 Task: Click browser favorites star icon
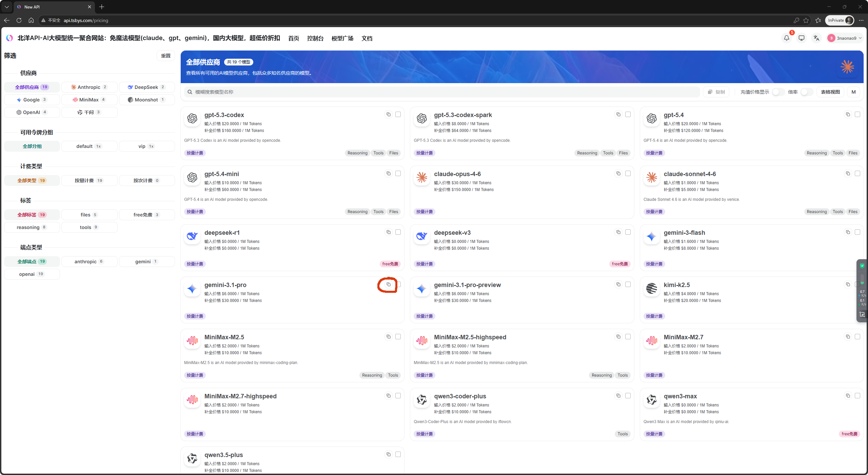click(806, 20)
